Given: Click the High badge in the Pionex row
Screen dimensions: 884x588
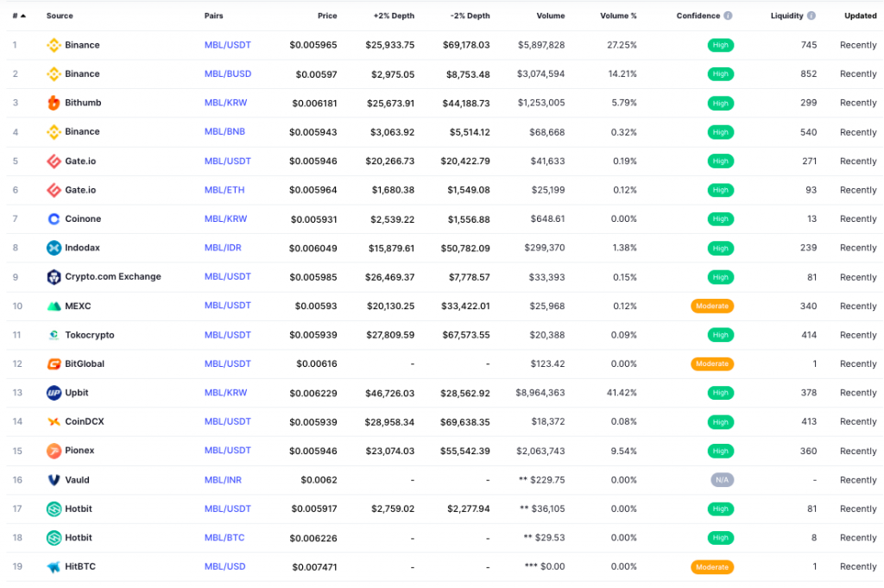Looking at the screenshot, I should [x=721, y=451].
